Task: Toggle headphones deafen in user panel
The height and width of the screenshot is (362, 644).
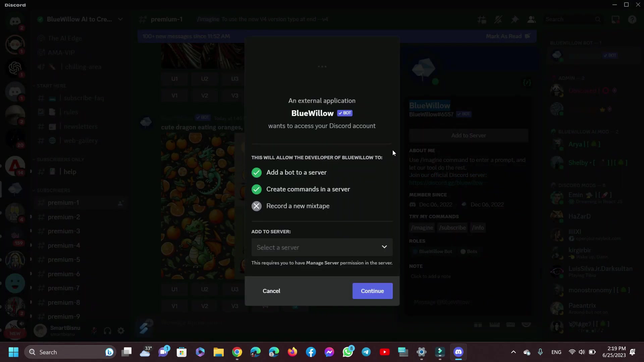Action: (x=107, y=331)
